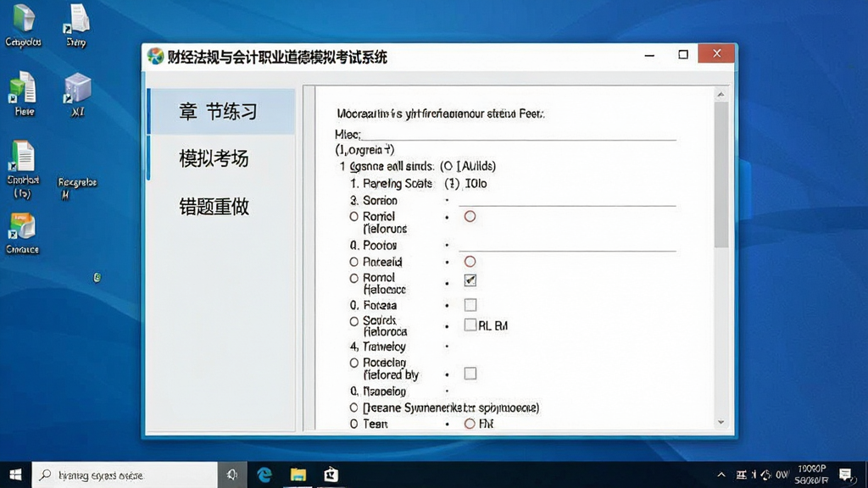This screenshot has width=868, height=488.
Task: Tick the checkbox in Fotesa row
Action: [x=470, y=305]
